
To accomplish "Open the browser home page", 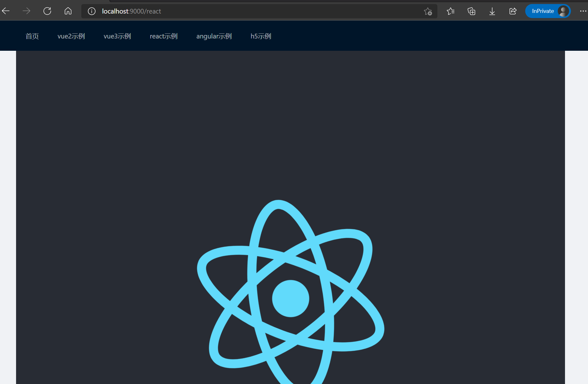I will click(68, 11).
